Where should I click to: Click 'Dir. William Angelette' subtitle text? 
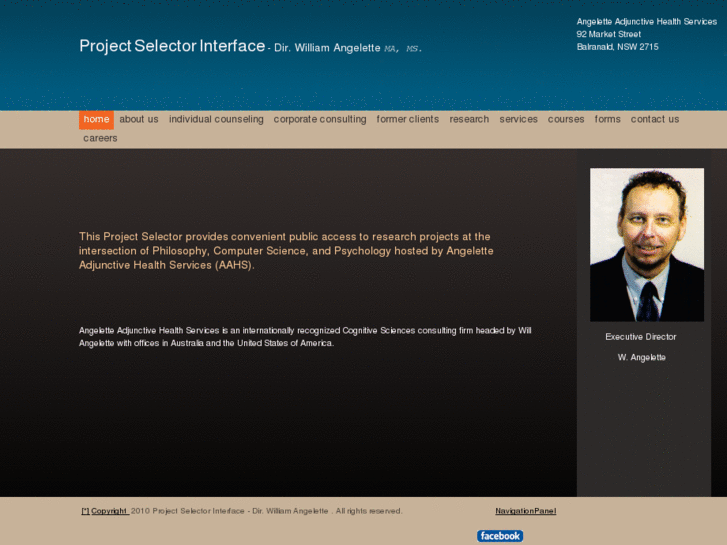tap(327, 48)
